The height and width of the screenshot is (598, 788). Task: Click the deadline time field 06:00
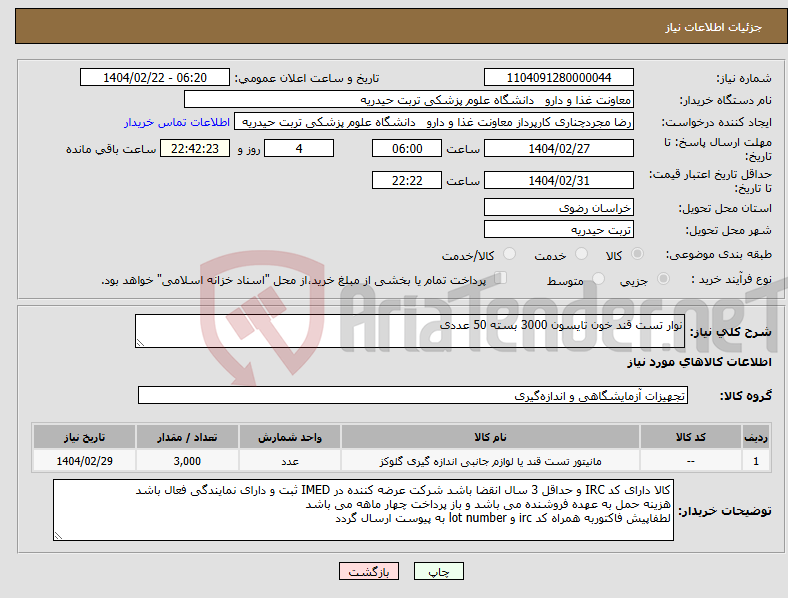tap(407, 148)
